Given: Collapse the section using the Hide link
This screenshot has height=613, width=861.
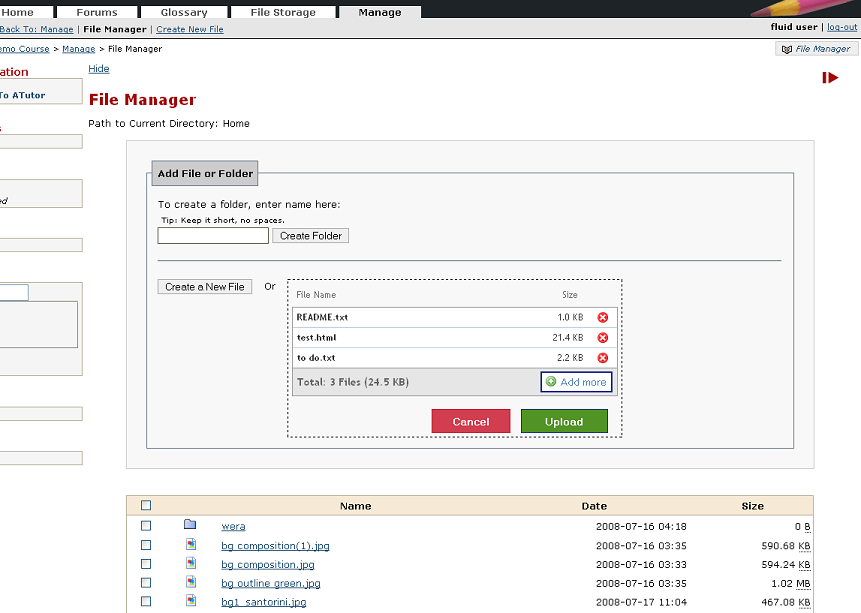Looking at the screenshot, I should pyautogui.click(x=99, y=69).
